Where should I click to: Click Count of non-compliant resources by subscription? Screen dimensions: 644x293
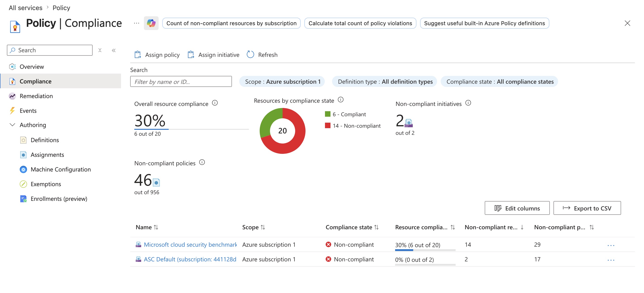click(x=231, y=23)
